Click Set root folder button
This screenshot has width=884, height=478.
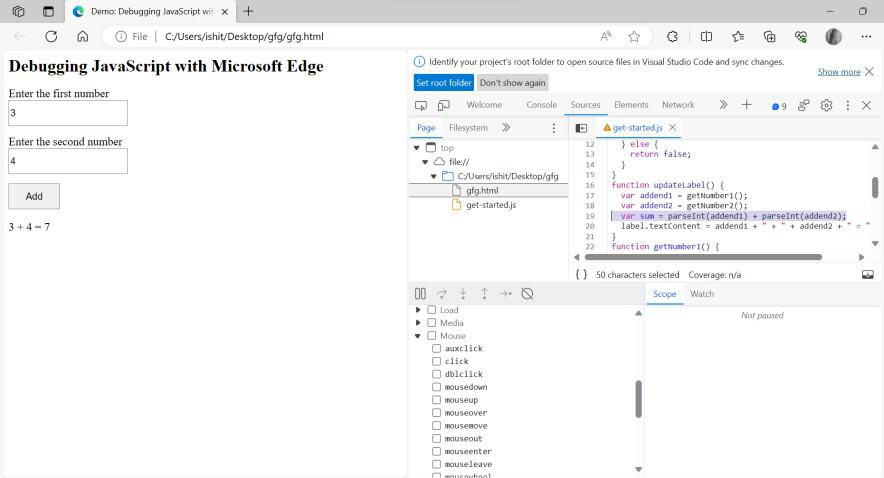pos(444,83)
